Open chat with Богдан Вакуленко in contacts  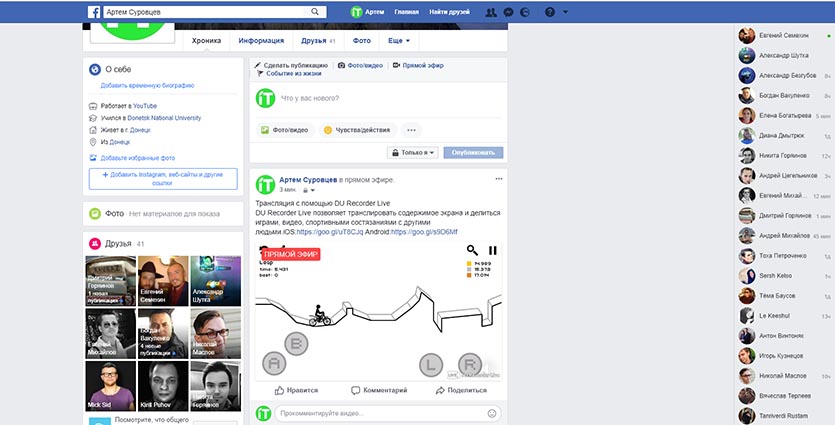tap(784, 95)
